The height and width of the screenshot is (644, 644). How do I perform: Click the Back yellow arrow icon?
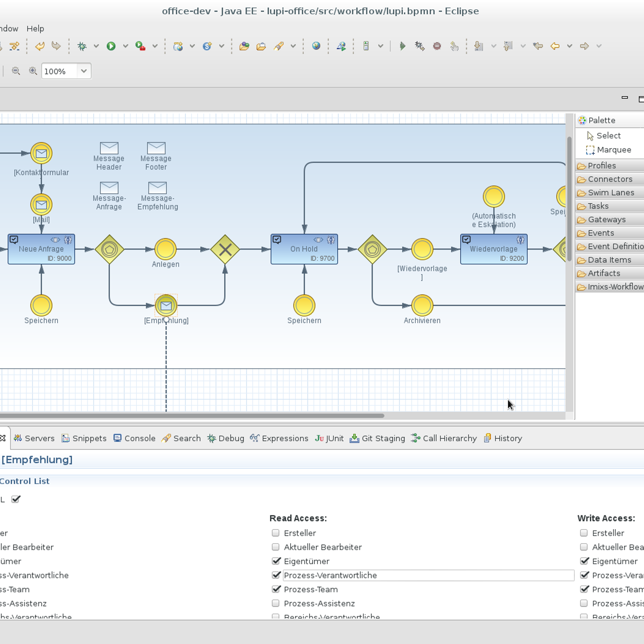pyautogui.click(x=555, y=46)
